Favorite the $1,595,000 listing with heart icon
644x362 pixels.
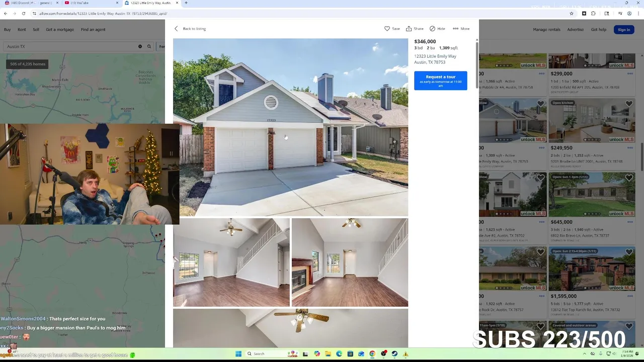click(629, 252)
